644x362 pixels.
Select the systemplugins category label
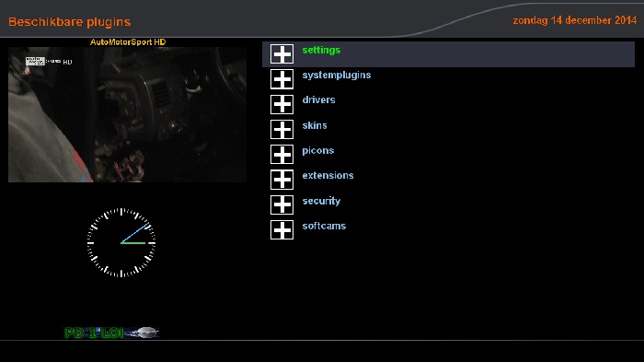point(337,76)
